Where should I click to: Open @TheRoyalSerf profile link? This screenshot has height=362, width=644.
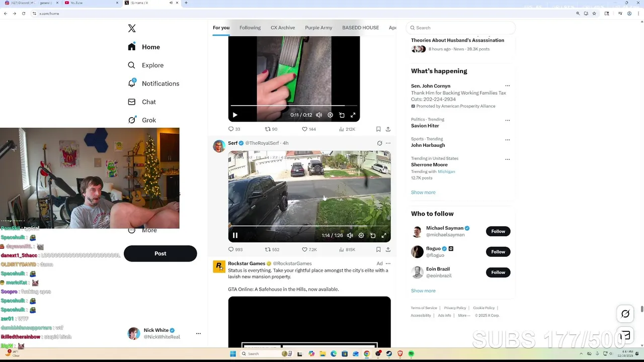tap(262, 143)
